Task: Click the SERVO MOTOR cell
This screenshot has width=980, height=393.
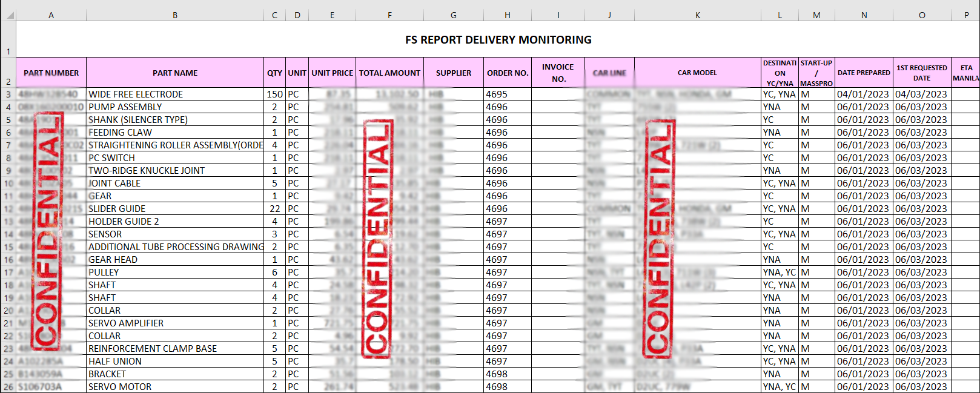Action: click(x=175, y=387)
